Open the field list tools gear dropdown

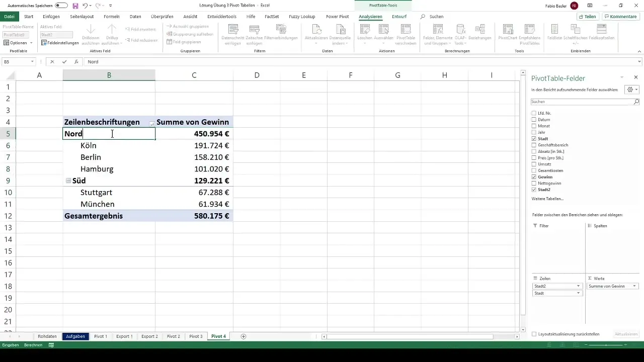click(631, 89)
